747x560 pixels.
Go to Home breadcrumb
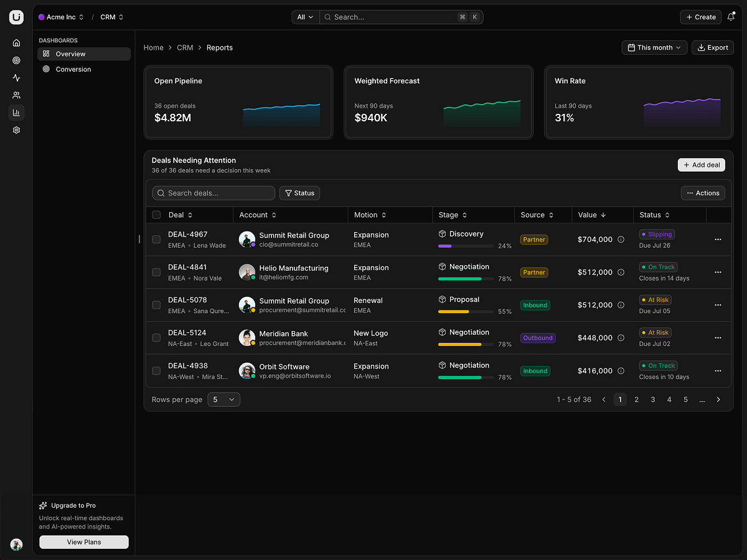tap(153, 48)
